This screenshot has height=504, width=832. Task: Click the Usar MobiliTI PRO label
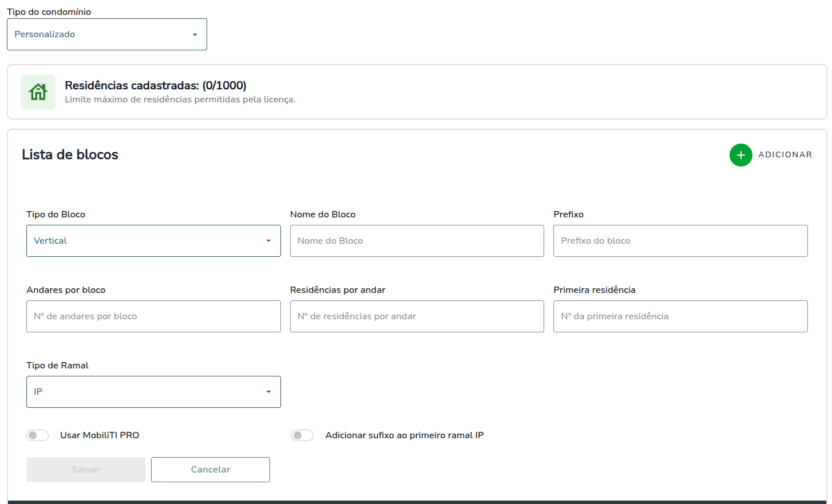100,435
